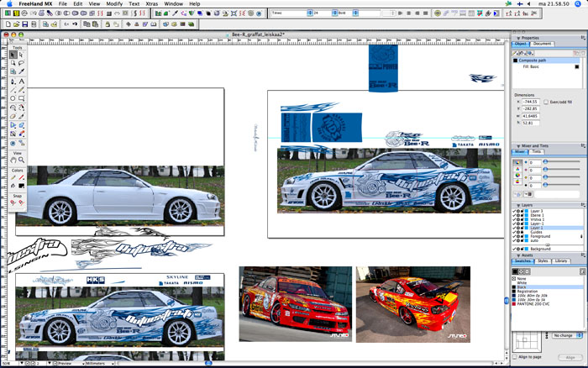Select the CMYK mode icon in Mixer
The height and width of the screenshot is (368, 588).
(x=517, y=163)
